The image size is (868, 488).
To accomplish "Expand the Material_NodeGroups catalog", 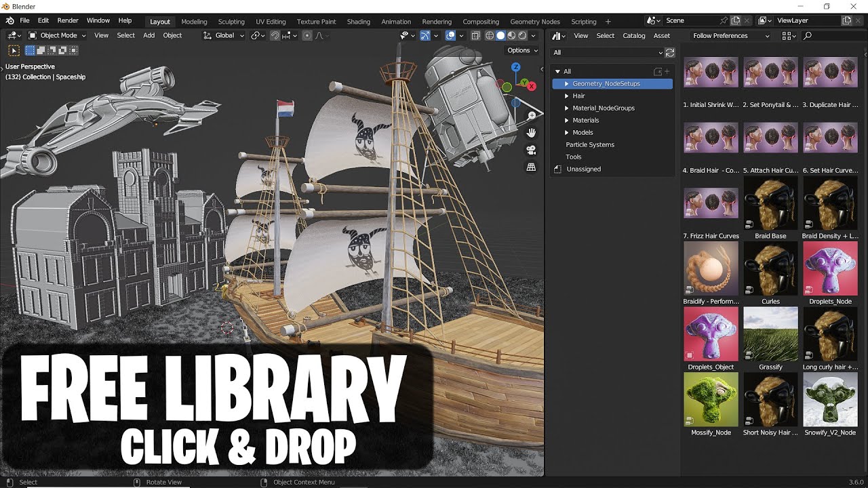I will point(566,108).
